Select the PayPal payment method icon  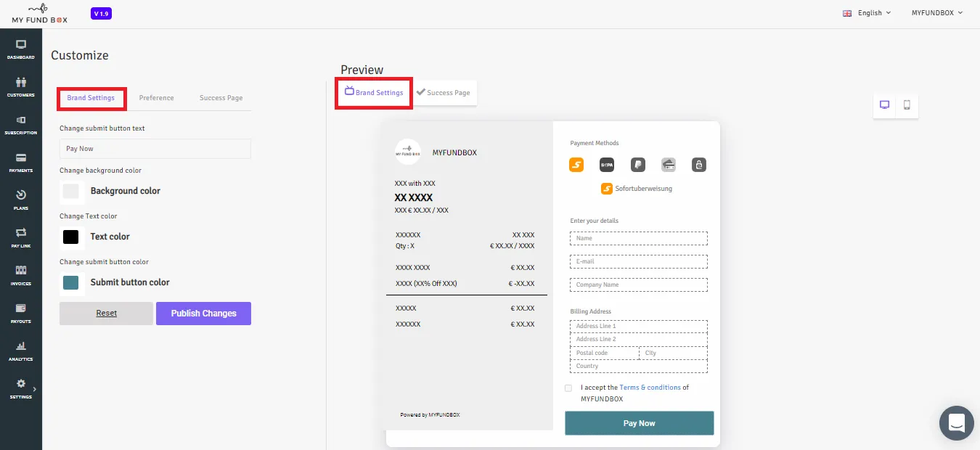click(x=638, y=165)
